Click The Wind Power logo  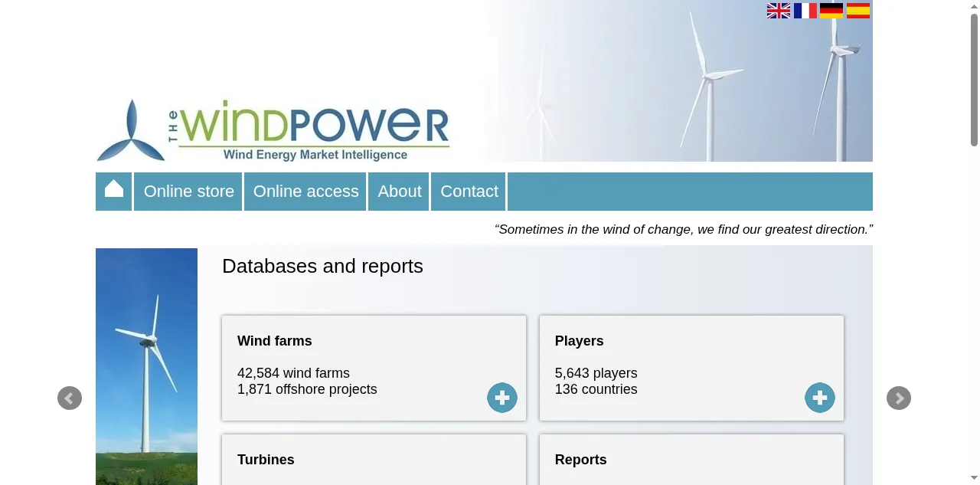pos(273,130)
